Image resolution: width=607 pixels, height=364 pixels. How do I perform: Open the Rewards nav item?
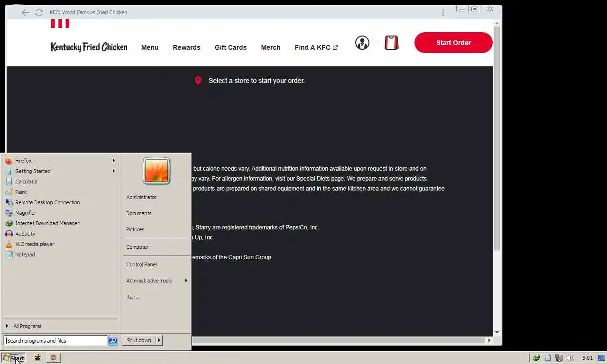click(x=186, y=47)
